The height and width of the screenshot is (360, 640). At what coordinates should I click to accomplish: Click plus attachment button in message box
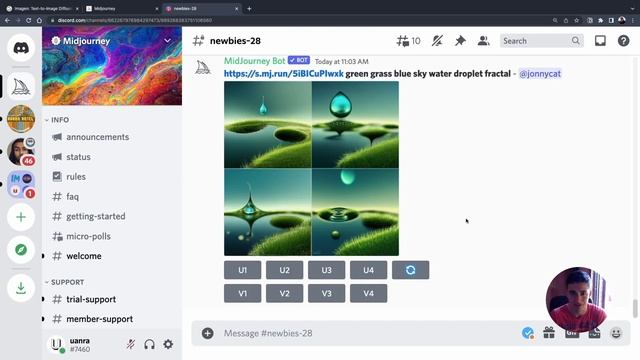[x=207, y=333]
